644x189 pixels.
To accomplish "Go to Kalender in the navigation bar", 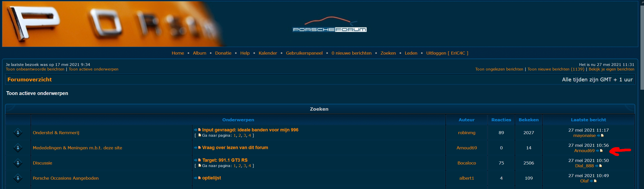I will (268, 53).
